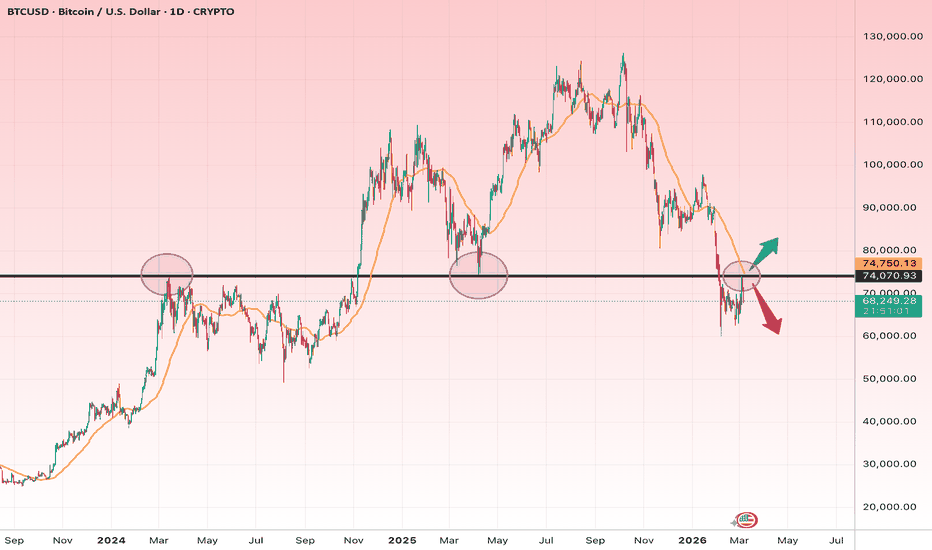Select the thick black horizontal support line
The height and width of the screenshot is (550, 932).
[x=300, y=275]
